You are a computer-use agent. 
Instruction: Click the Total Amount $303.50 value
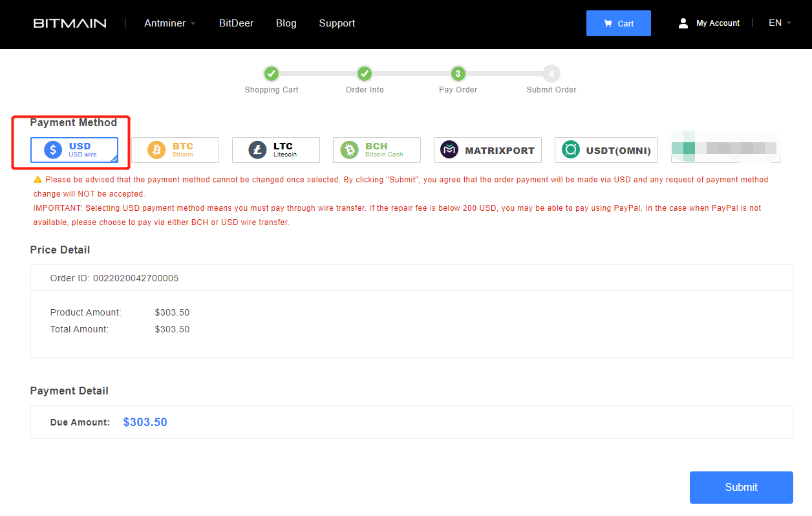click(172, 329)
